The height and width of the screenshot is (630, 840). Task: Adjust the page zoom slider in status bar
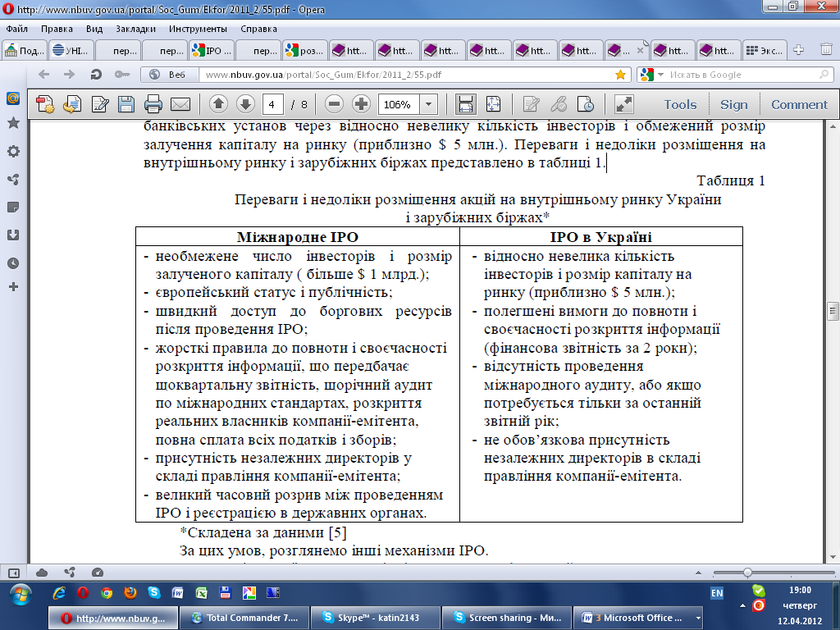[746, 573]
